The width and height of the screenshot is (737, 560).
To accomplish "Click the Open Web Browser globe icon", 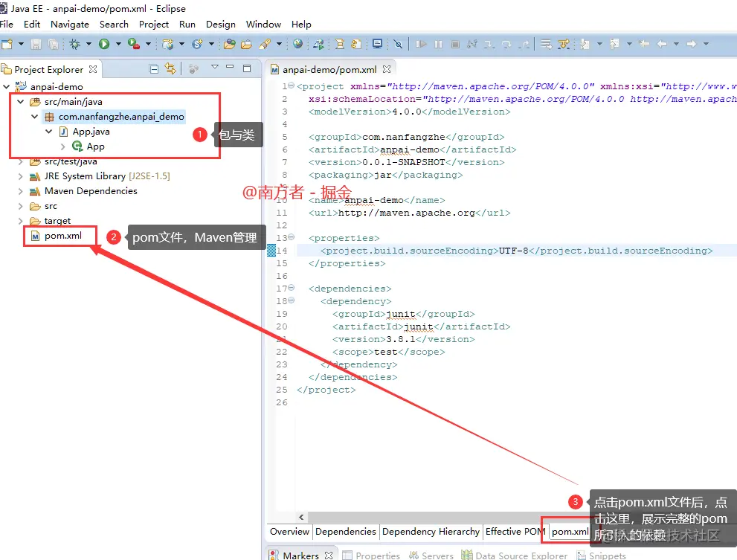I will click(x=297, y=44).
